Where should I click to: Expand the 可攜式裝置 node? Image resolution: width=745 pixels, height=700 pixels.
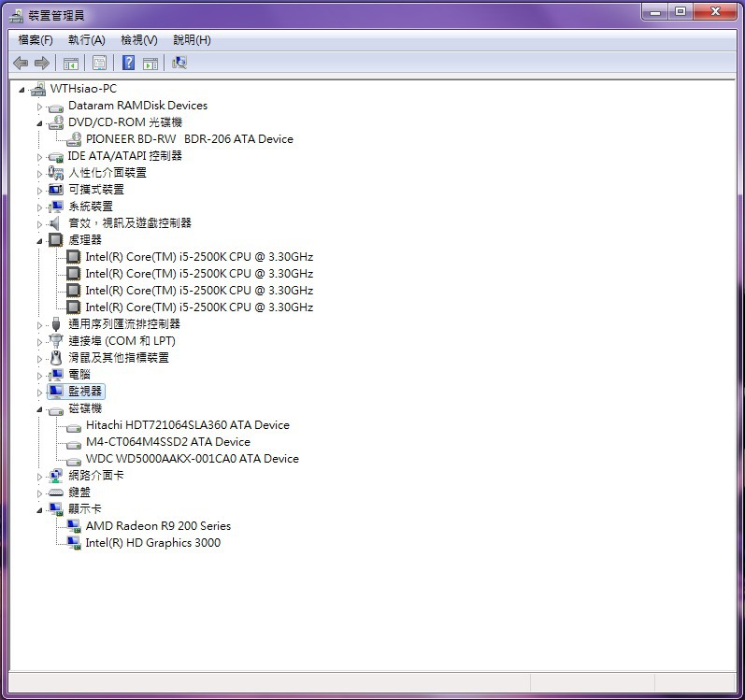coord(40,191)
